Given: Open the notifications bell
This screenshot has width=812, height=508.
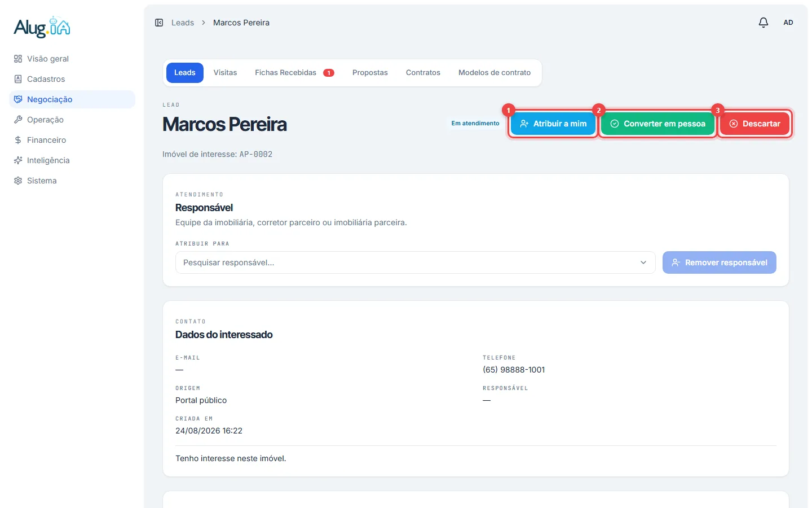Looking at the screenshot, I should [764, 23].
